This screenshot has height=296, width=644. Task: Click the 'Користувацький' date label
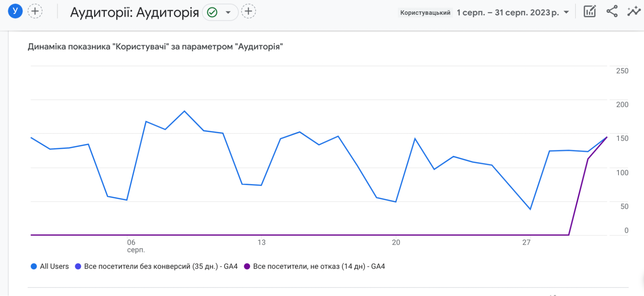click(425, 13)
